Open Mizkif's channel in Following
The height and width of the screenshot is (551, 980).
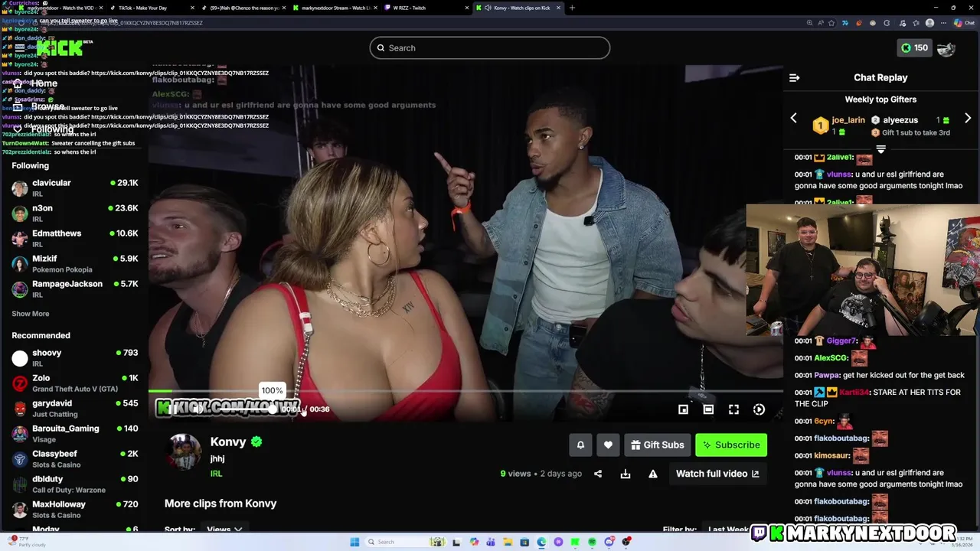(x=74, y=263)
